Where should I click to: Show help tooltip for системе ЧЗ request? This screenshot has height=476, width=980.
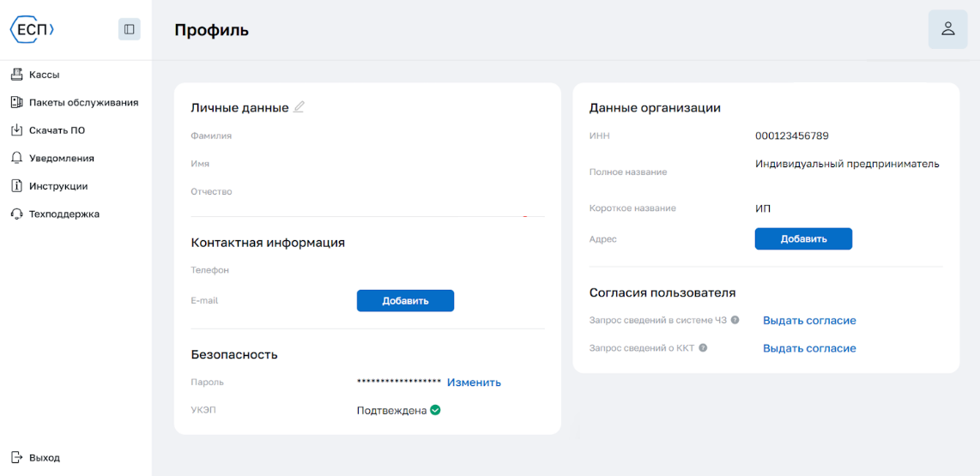click(x=735, y=321)
